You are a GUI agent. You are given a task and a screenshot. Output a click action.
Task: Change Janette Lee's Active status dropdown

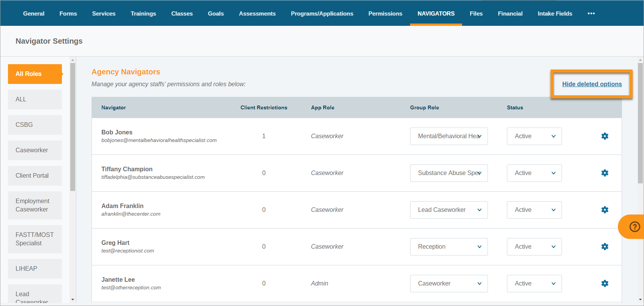tap(534, 284)
